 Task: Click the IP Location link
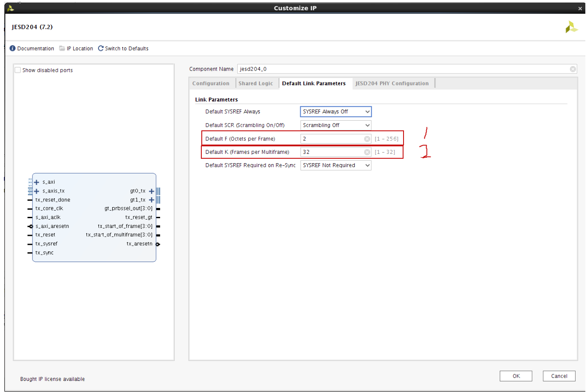(x=80, y=49)
